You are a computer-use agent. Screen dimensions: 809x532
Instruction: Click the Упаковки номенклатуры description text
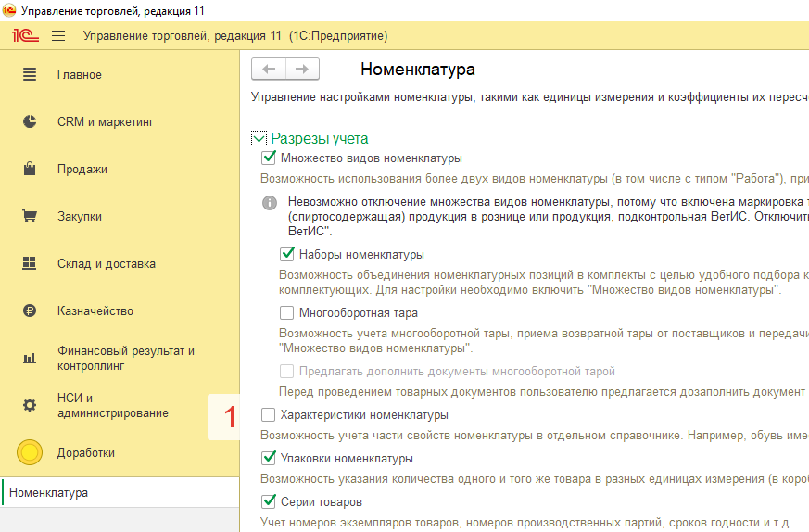pyautogui.click(x=535, y=479)
